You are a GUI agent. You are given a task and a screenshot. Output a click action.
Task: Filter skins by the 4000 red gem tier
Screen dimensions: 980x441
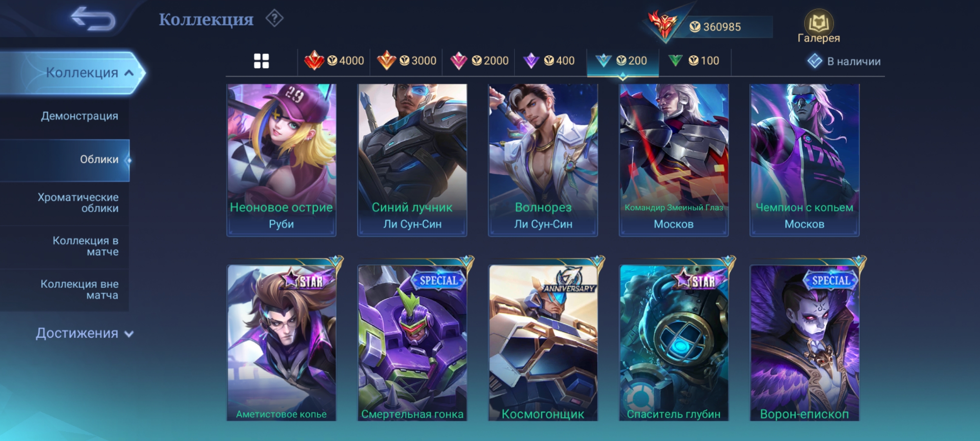pos(334,61)
